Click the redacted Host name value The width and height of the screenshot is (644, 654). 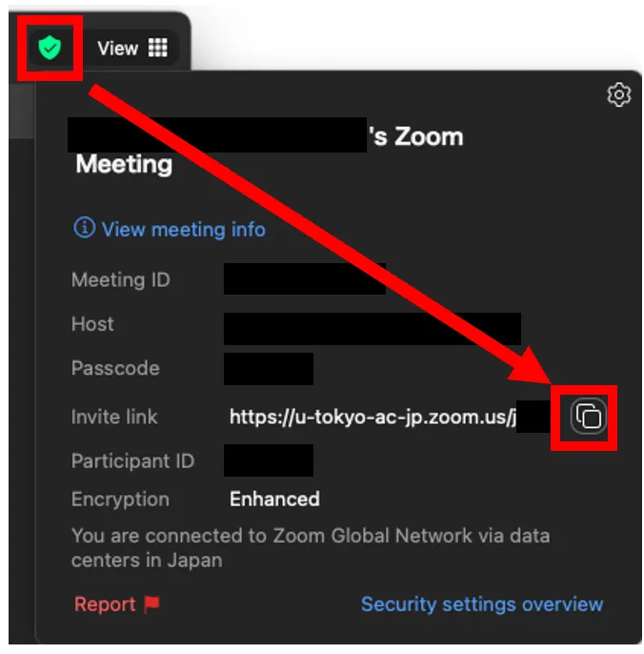tap(372, 329)
